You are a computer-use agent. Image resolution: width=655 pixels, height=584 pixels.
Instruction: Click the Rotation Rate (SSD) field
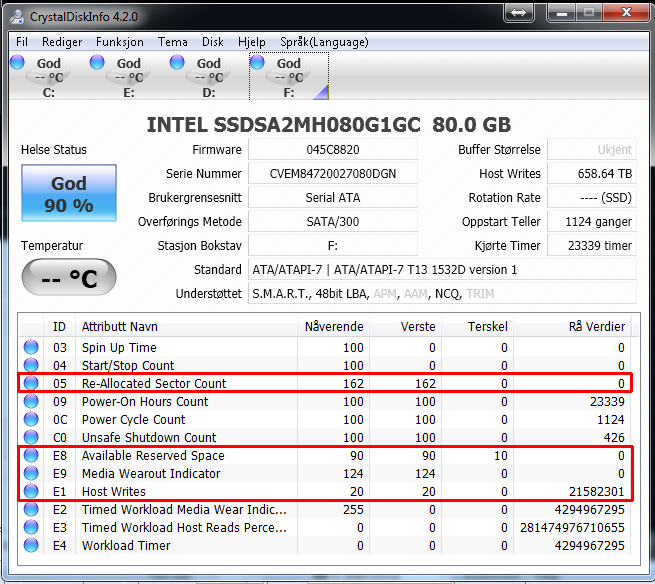click(592, 197)
